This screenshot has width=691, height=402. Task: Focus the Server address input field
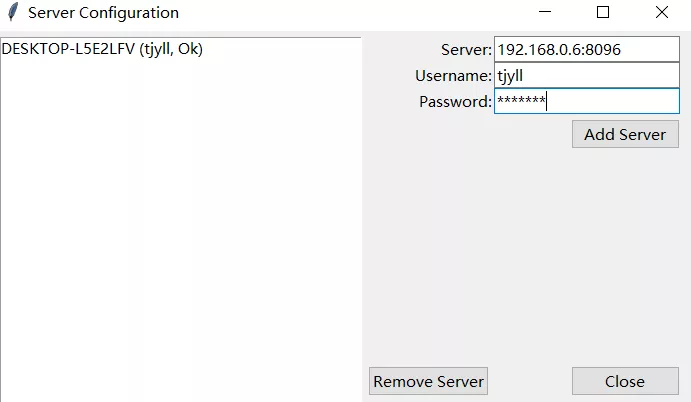[x=587, y=49]
